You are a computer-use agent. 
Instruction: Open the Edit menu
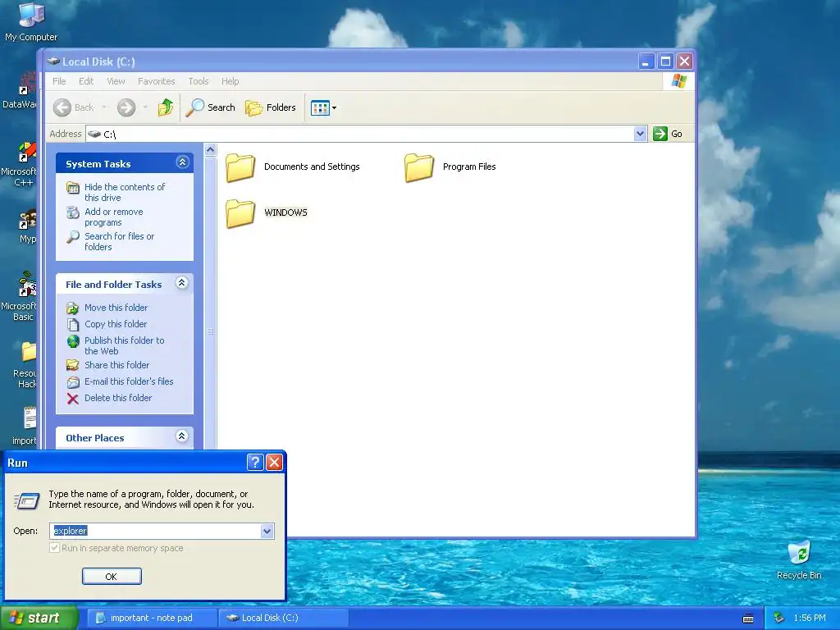85,81
